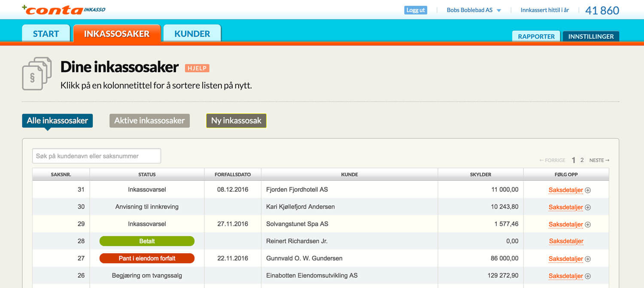Open Saksdetaljer for Gunnvald O. W. Gundersen
The width and height of the screenshot is (644, 288).
[x=565, y=259]
